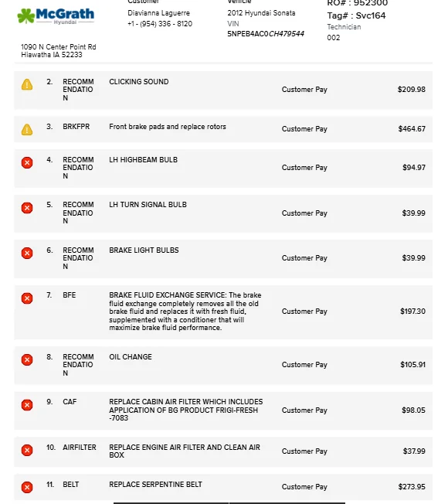The width and height of the screenshot is (448, 504).
Task: Click the Tag# Svc164 label
Action: tap(356, 15)
